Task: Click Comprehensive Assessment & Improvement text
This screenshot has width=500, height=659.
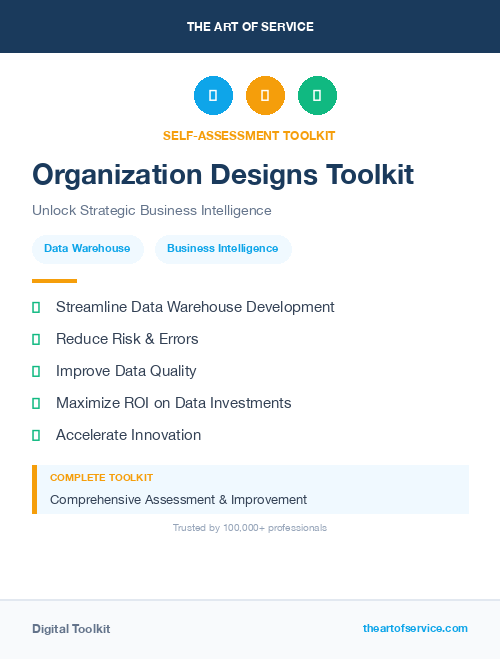Action: 178,500
